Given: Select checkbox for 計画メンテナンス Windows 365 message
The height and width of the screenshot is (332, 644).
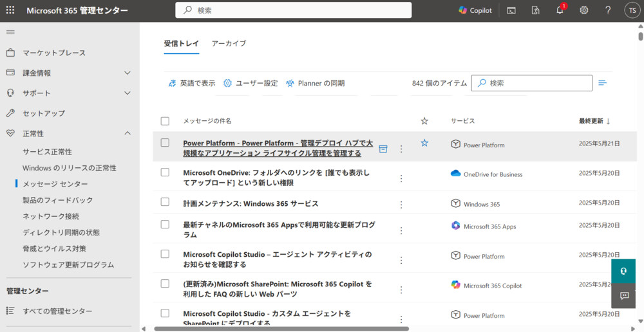Looking at the screenshot, I should [x=165, y=203].
